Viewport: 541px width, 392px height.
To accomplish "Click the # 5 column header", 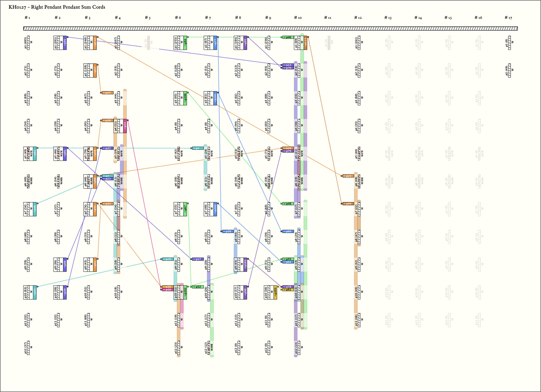I will coord(148,18).
